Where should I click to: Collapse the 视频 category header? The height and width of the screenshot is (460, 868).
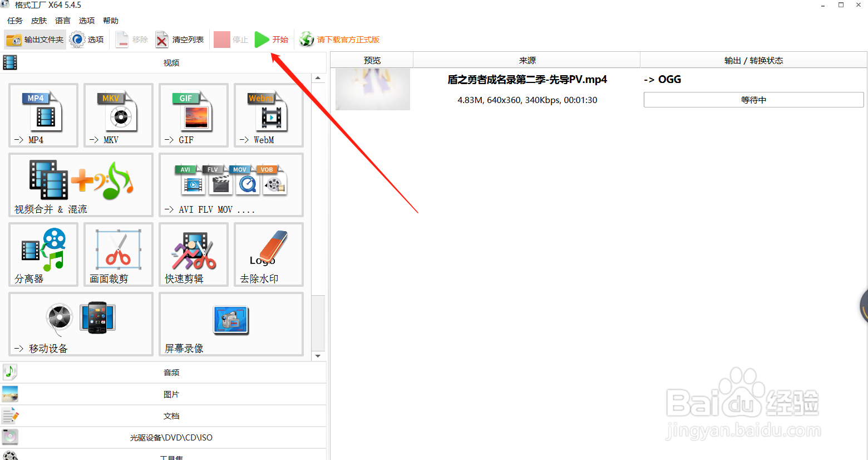[163, 63]
